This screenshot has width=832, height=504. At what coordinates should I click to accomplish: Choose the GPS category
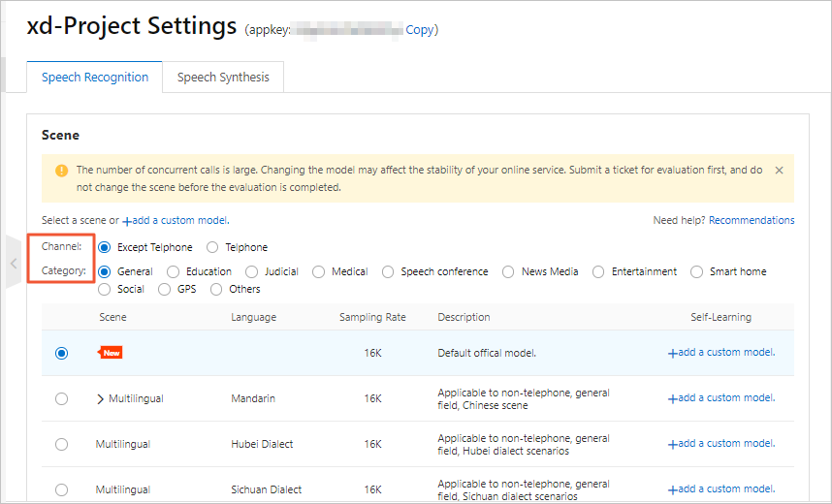click(165, 289)
